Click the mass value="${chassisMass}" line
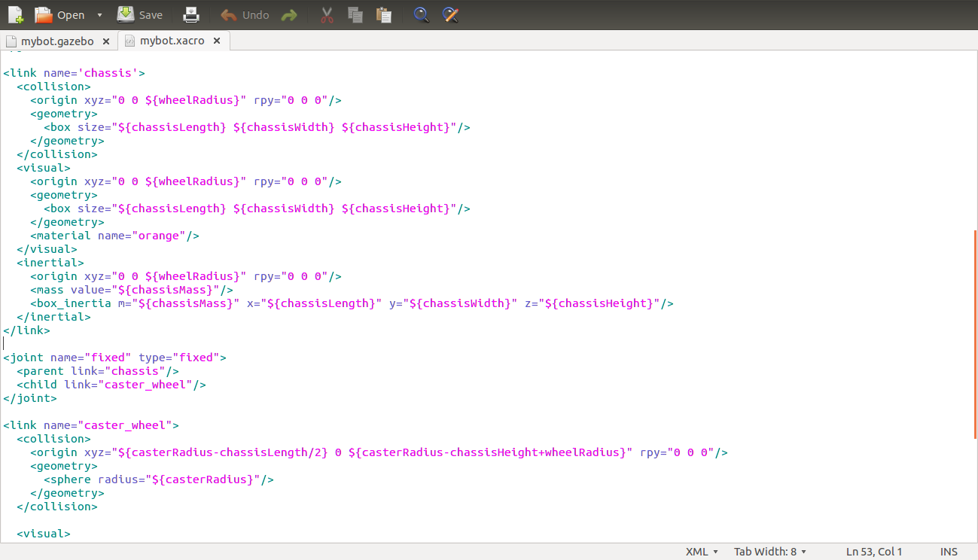 (x=132, y=290)
